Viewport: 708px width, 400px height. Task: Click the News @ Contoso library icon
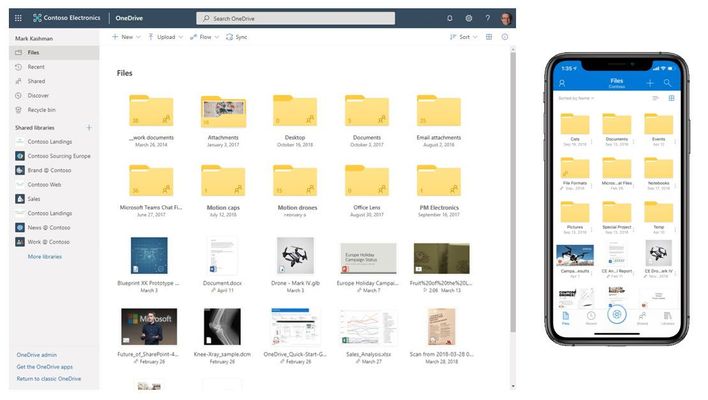[x=20, y=228]
